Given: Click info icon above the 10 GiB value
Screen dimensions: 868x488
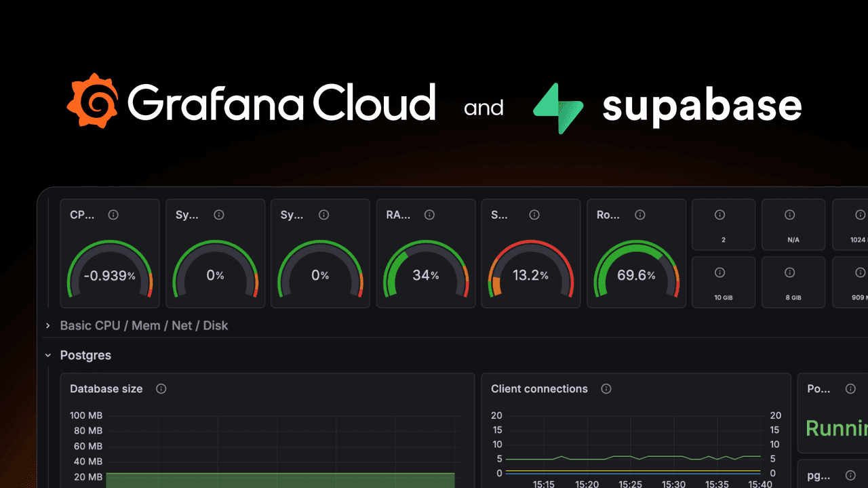Looking at the screenshot, I should coord(719,272).
